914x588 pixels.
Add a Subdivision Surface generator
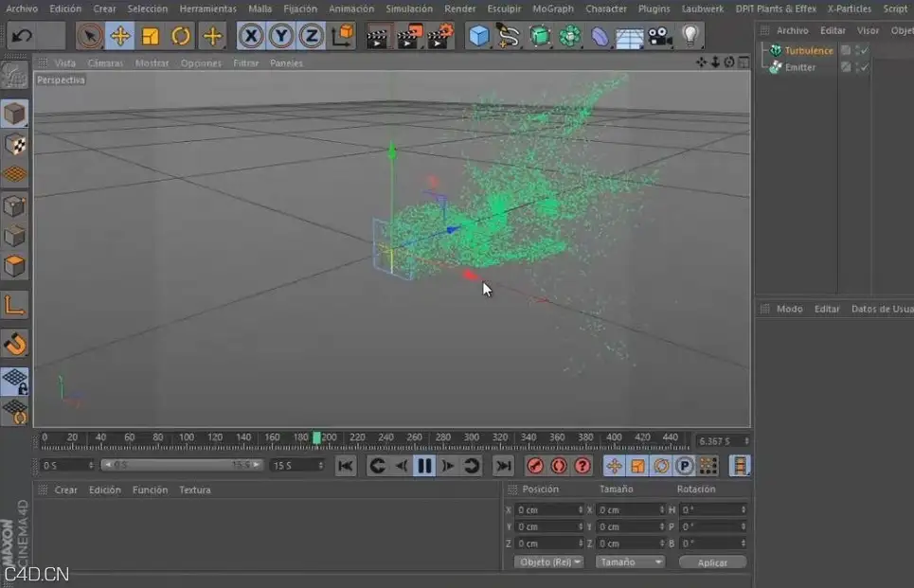pos(540,36)
